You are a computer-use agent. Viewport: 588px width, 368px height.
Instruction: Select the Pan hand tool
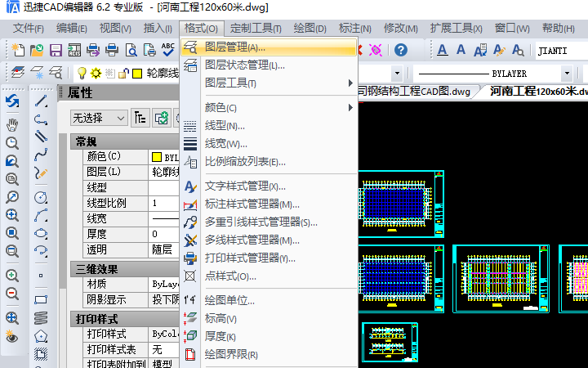pyautogui.click(x=12, y=125)
